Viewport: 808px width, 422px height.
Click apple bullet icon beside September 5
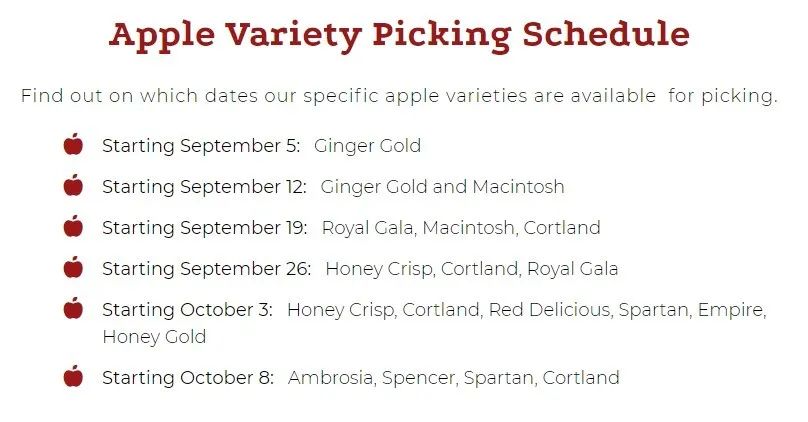[73, 144]
